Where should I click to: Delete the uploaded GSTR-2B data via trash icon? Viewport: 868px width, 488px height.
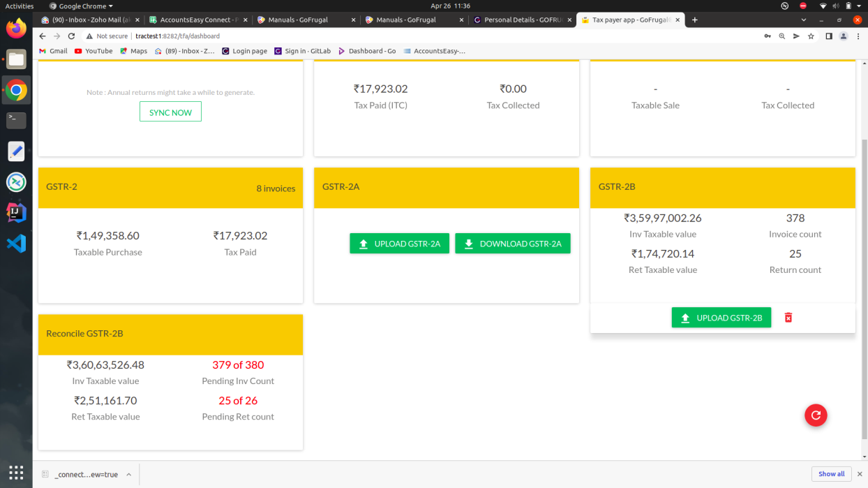click(x=788, y=318)
